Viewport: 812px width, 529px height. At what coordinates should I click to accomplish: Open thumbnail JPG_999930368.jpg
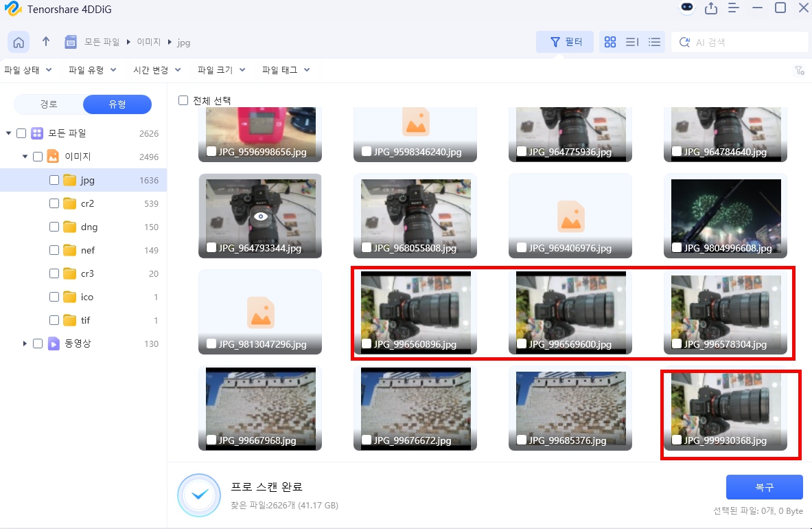(726, 408)
